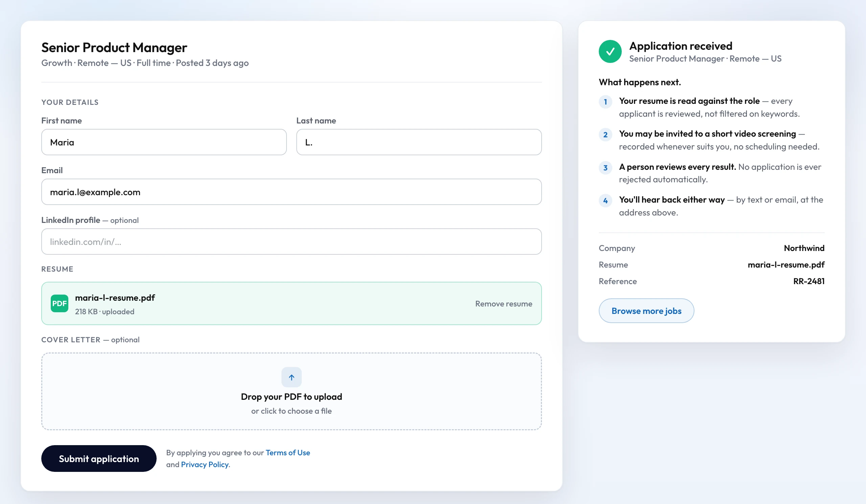The image size is (866, 504).
Task: Focus the Last name field
Action: pyautogui.click(x=419, y=142)
